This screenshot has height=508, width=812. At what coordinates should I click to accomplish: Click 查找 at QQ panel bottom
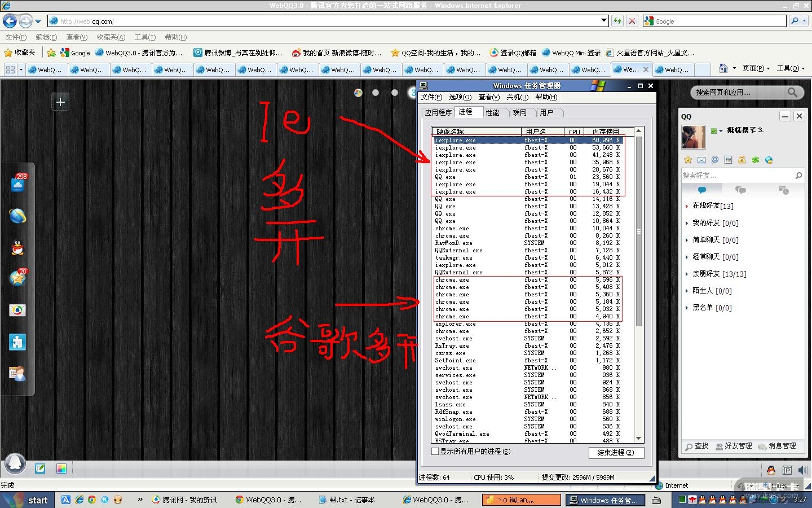pos(696,446)
